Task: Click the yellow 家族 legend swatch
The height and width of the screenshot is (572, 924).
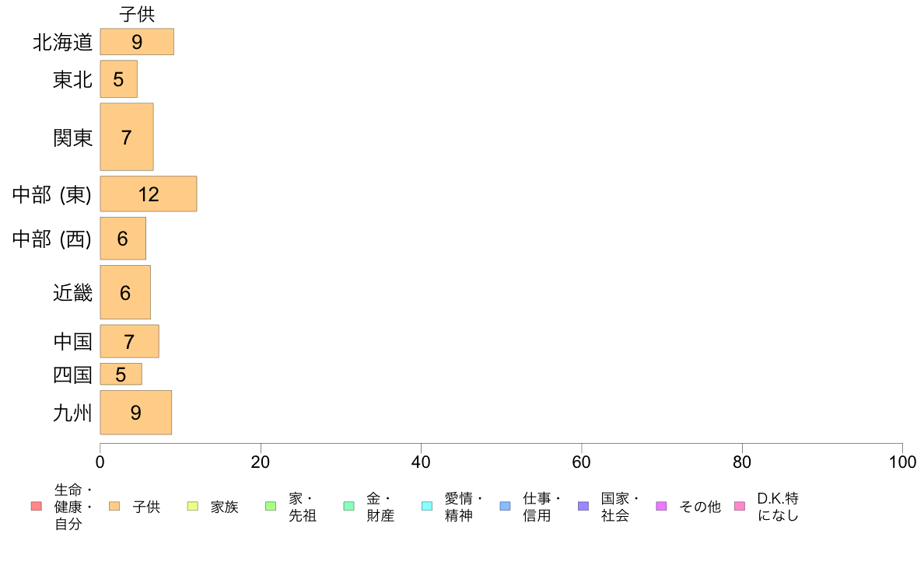Action: click(x=193, y=506)
